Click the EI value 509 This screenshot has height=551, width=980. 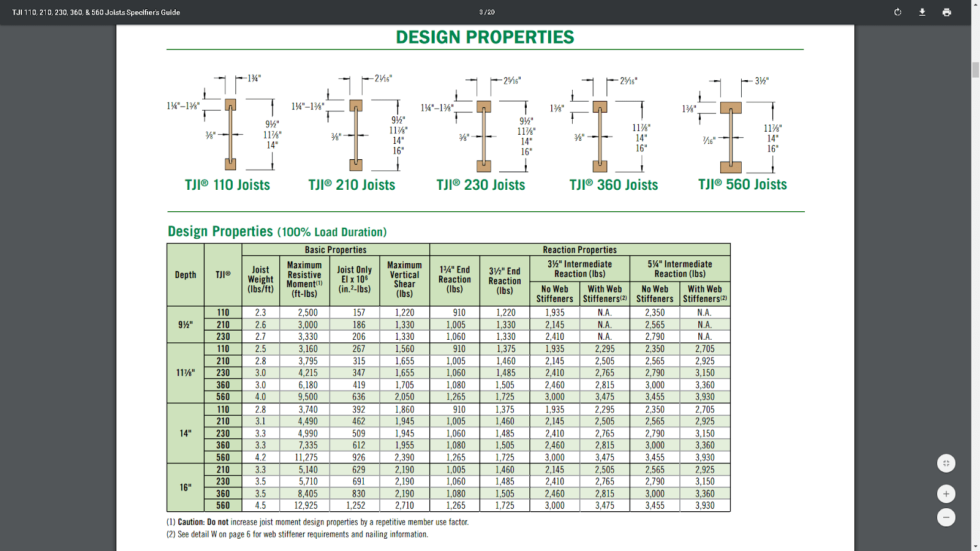[x=359, y=433]
